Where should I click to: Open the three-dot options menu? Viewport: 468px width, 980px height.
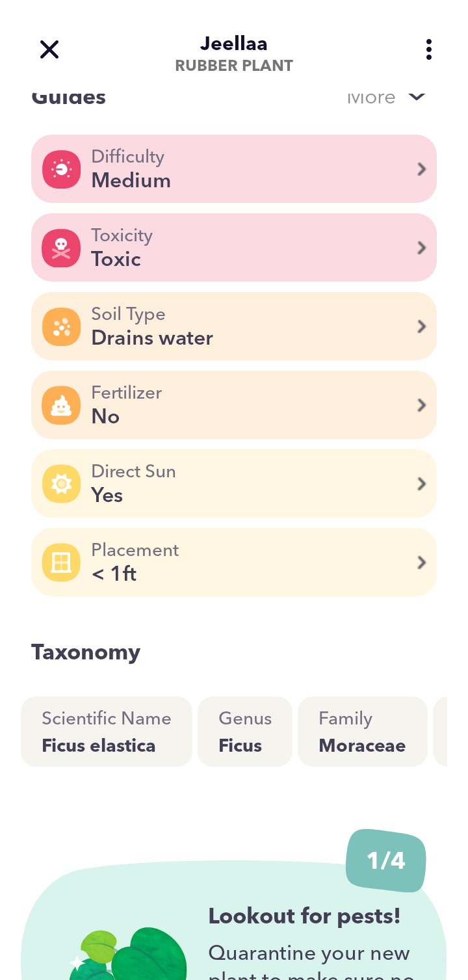[428, 49]
